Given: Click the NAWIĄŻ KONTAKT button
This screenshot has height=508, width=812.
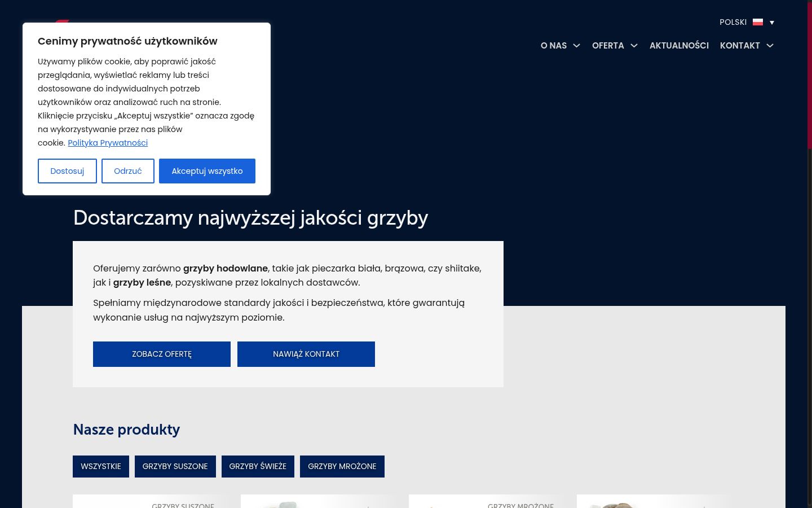Looking at the screenshot, I should 306,354.
